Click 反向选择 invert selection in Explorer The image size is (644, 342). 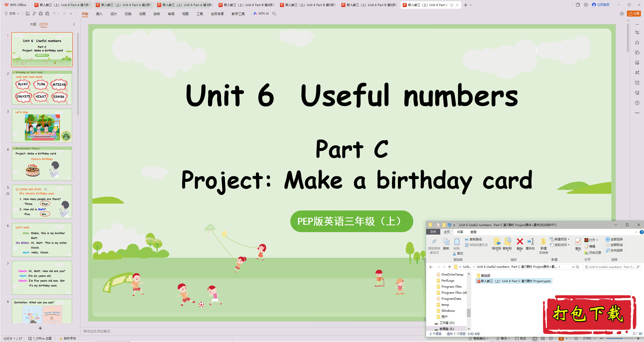pyautogui.click(x=614, y=250)
